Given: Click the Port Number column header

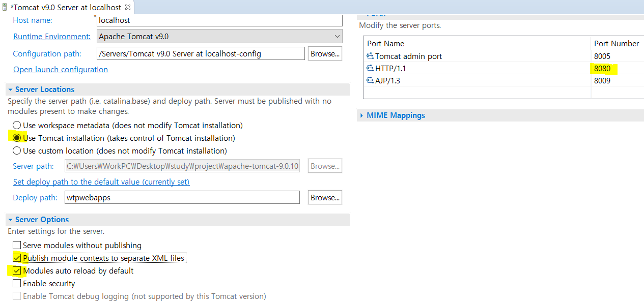Looking at the screenshot, I should click(618, 44).
